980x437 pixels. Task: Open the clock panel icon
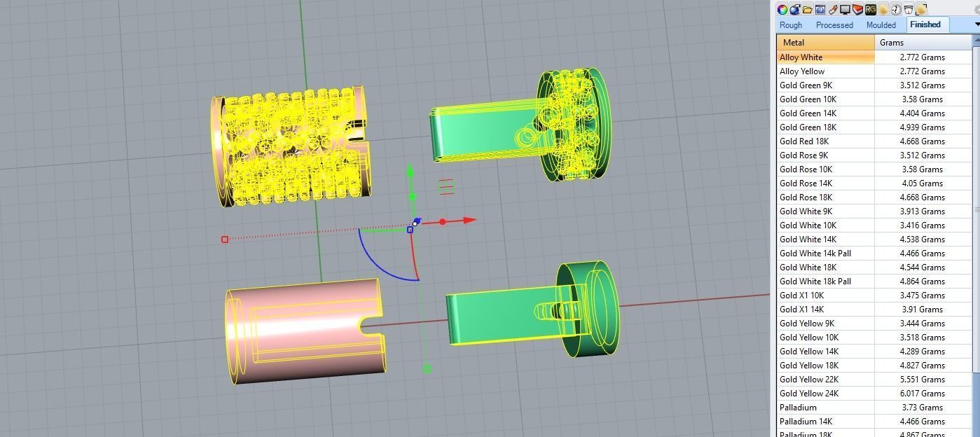coord(895,9)
